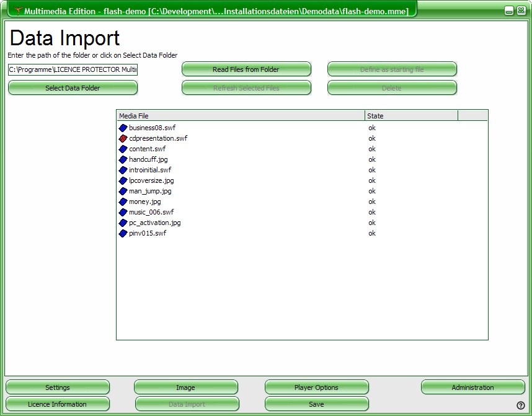Click the application logo in title bar
532x416 pixels.
click(x=18, y=11)
